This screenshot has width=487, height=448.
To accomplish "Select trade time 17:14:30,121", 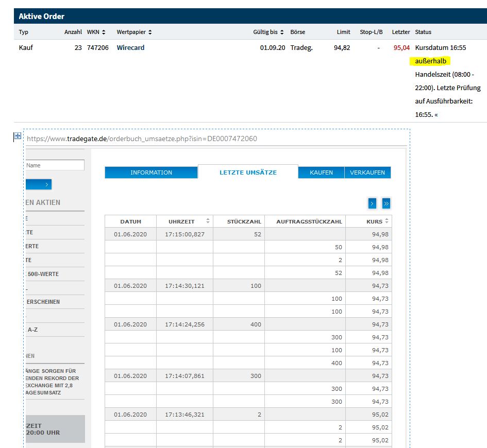I will pyautogui.click(x=184, y=286).
